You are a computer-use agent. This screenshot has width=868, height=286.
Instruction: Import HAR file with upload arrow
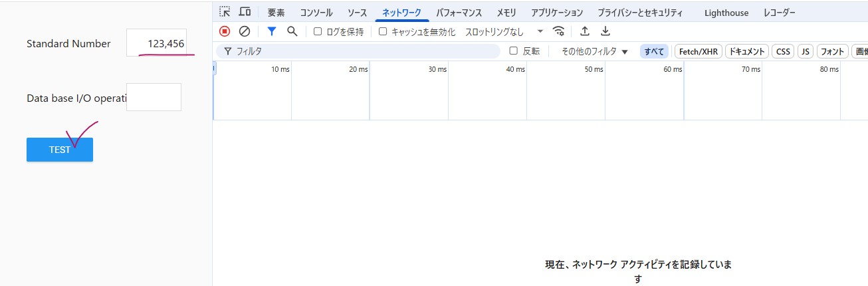585,31
